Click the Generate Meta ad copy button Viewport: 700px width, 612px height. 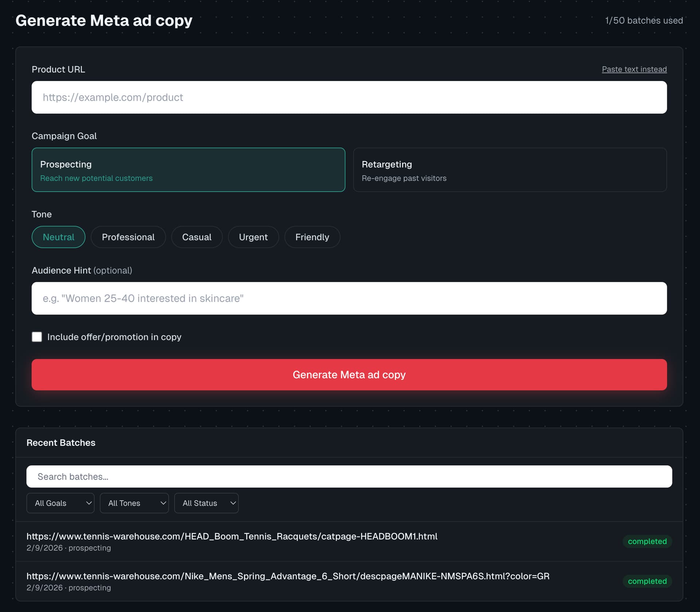click(x=349, y=374)
